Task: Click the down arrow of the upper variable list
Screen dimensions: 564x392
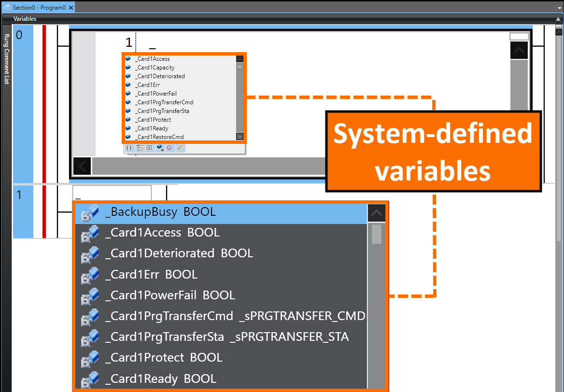Action: [x=240, y=137]
